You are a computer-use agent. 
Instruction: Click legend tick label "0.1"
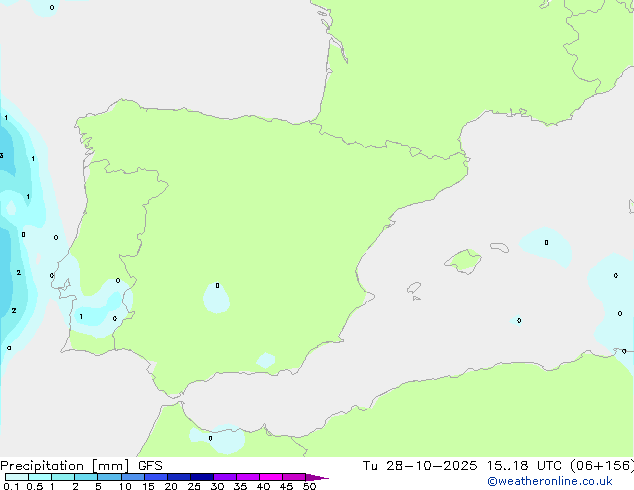[11, 486]
